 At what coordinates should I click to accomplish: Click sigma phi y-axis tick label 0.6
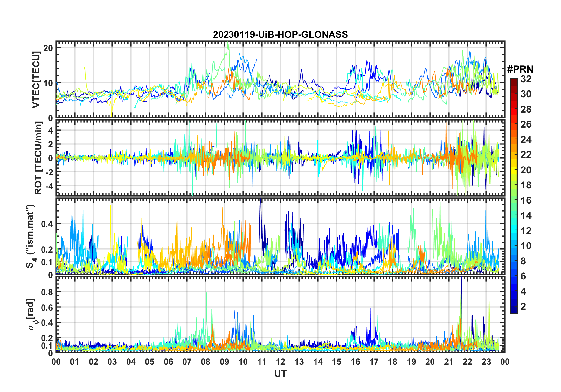(47, 307)
